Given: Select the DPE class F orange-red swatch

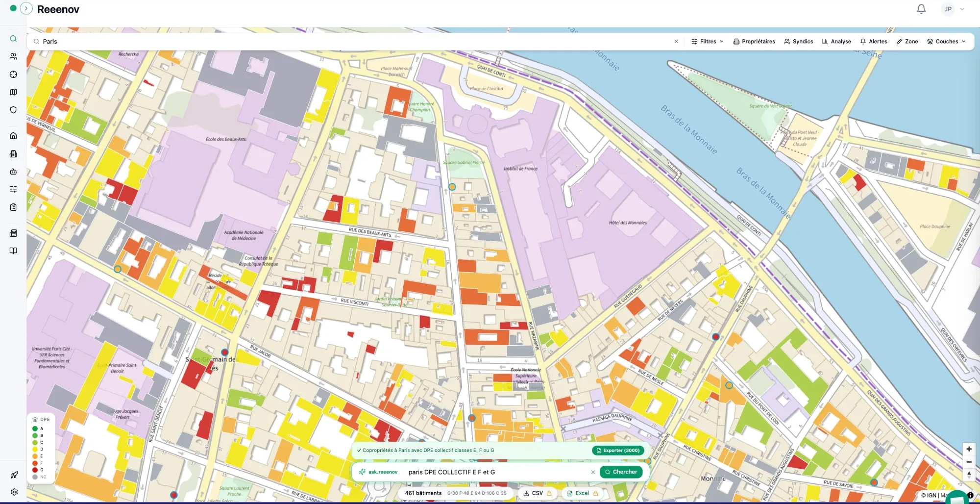Looking at the screenshot, I should (35, 463).
